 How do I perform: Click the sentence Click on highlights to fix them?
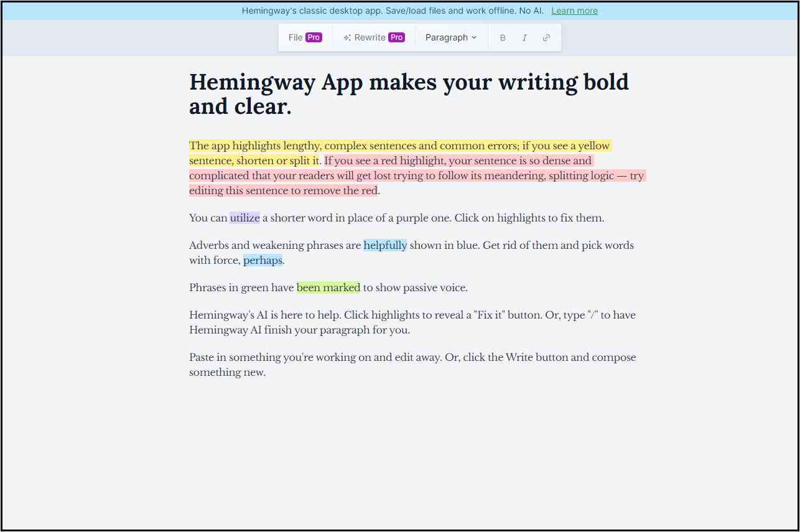(x=529, y=218)
